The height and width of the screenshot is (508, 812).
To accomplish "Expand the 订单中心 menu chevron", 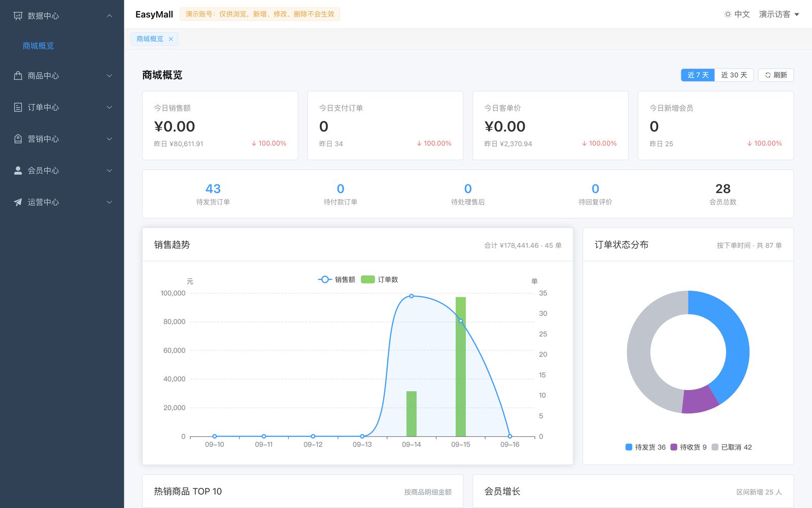I will coord(109,107).
